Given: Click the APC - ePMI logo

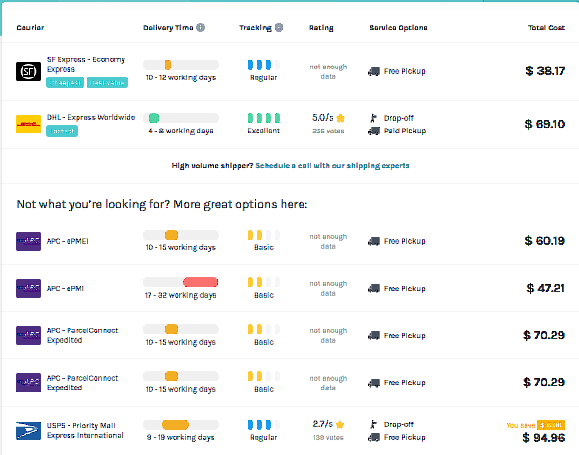Looking at the screenshot, I should pyautogui.click(x=28, y=288).
